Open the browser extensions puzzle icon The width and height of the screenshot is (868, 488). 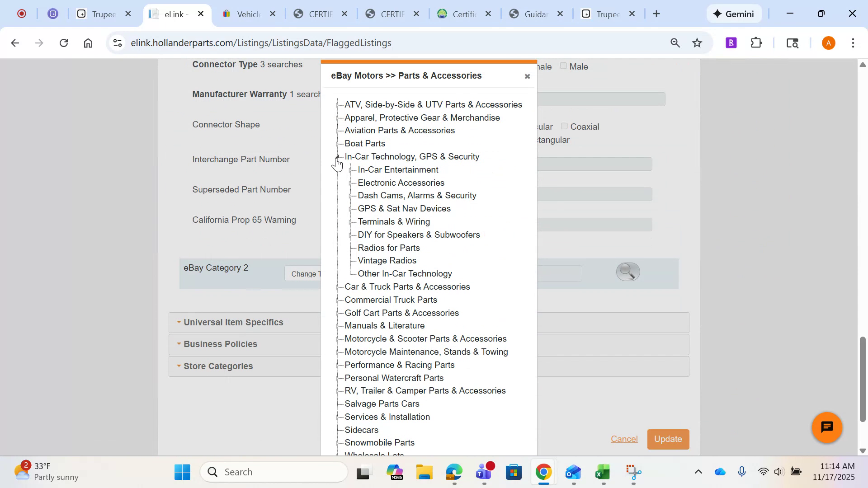pos(755,42)
